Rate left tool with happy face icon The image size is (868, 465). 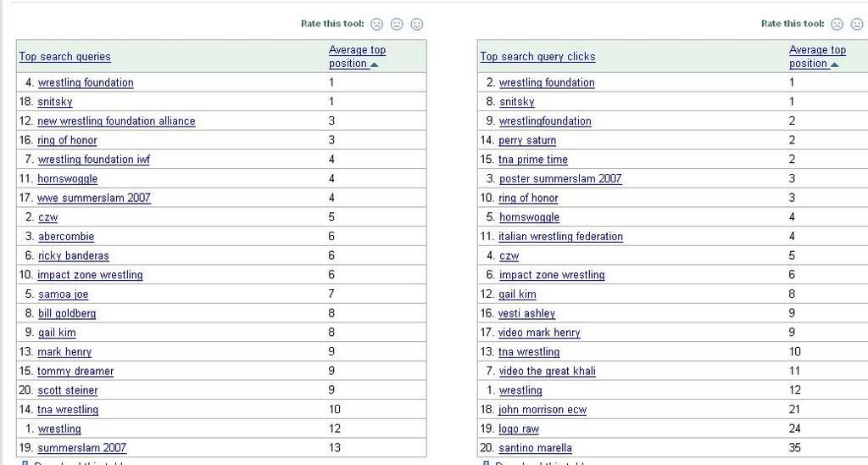point(417,24)
